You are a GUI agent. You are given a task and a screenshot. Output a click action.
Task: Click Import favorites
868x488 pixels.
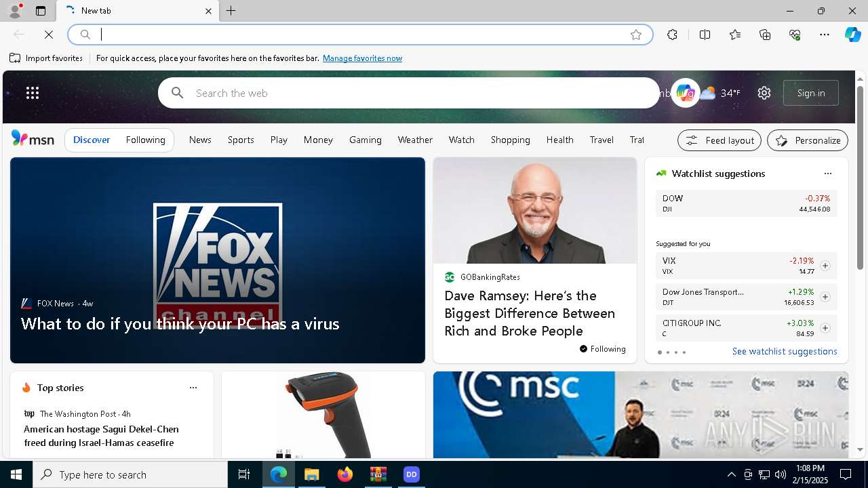[x=46, y=58]
